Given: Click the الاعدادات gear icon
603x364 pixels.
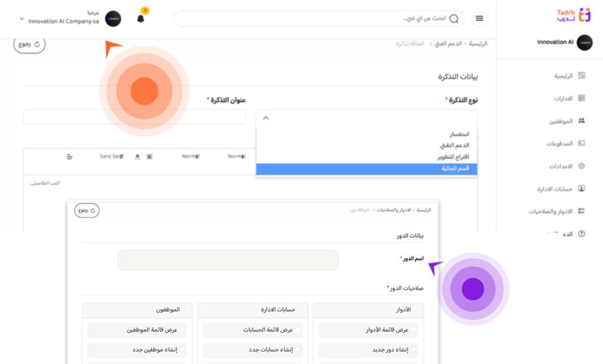Looking at the screenshot, I should [581, 166].
